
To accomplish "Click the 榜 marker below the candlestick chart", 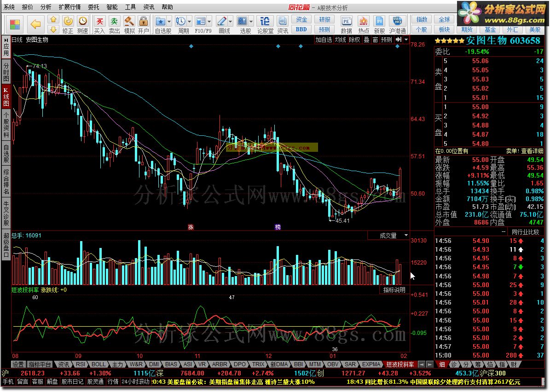I will [278, 227].
